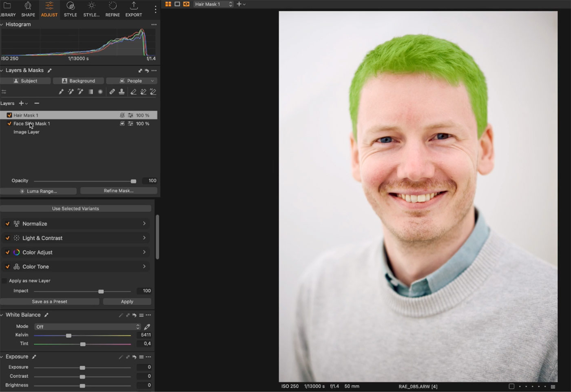Viewport: 571px width, 392px height.
Task: Reset the White Balance tool
Action: coord(135,315)
